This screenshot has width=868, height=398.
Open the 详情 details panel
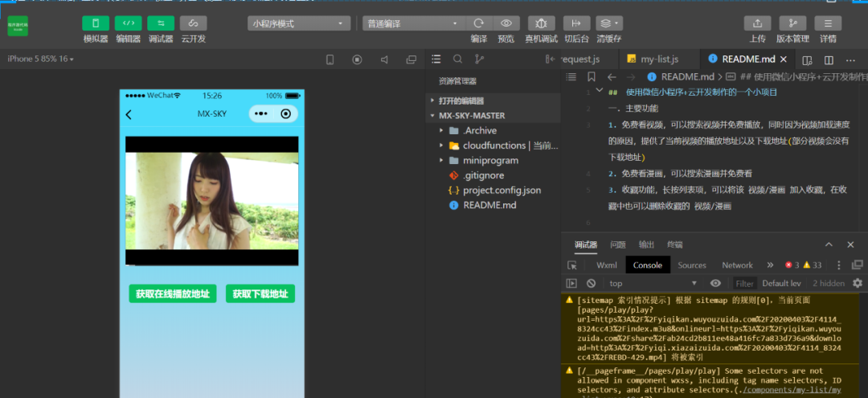click(828, 23)
